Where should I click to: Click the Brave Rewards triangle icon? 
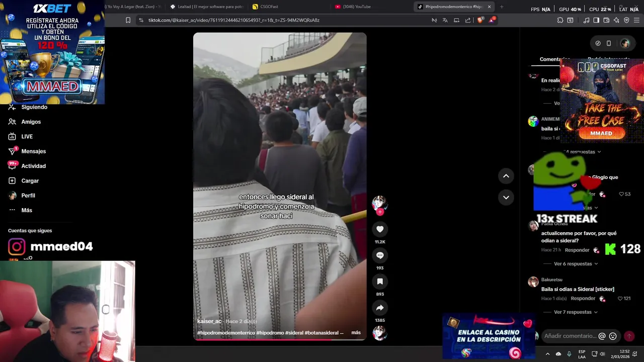(492, 20)
